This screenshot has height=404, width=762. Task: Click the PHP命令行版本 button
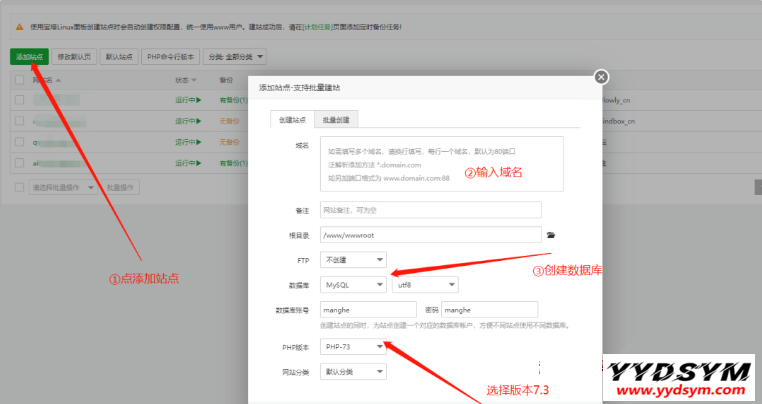point(171,57)
